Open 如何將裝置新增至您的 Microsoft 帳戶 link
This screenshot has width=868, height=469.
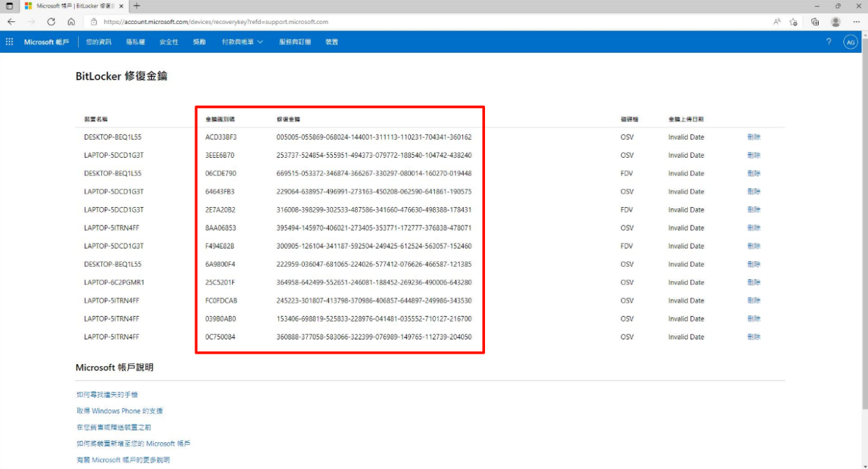pos(133,444)
